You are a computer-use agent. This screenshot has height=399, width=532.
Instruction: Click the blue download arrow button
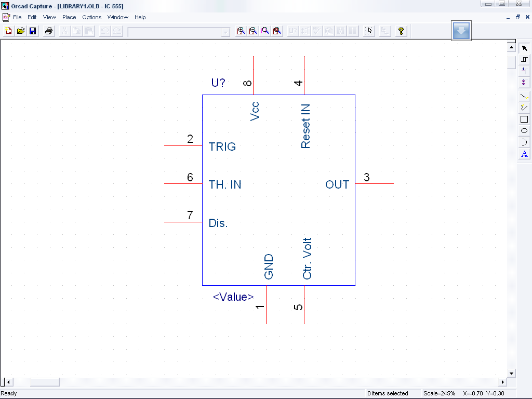(461, 31)
